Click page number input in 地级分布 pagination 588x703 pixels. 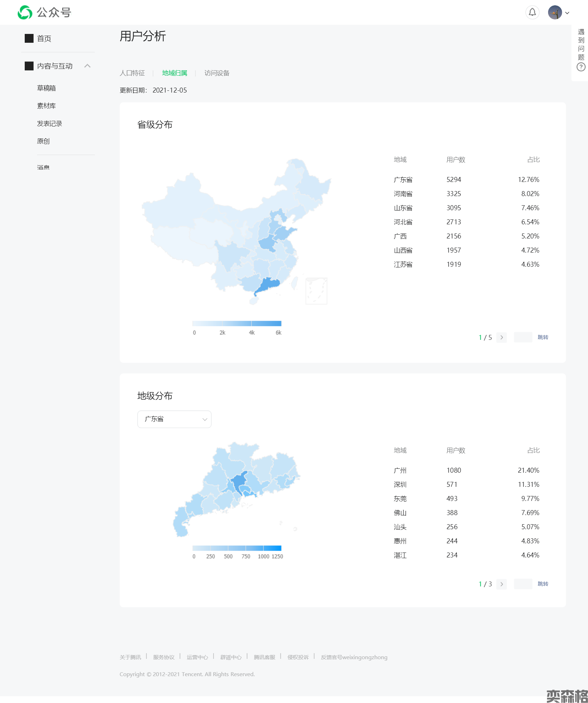click(523, 584)
